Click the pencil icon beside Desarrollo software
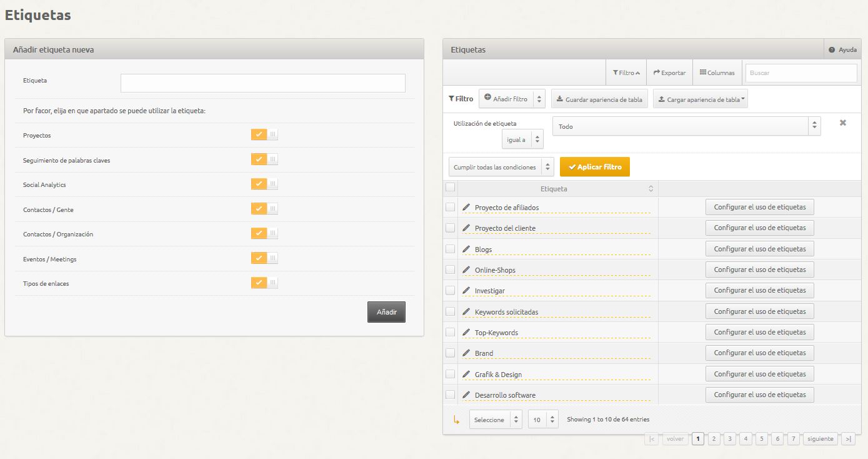The width and height of the screenshot is (868, 459). (x=466, y=395)
